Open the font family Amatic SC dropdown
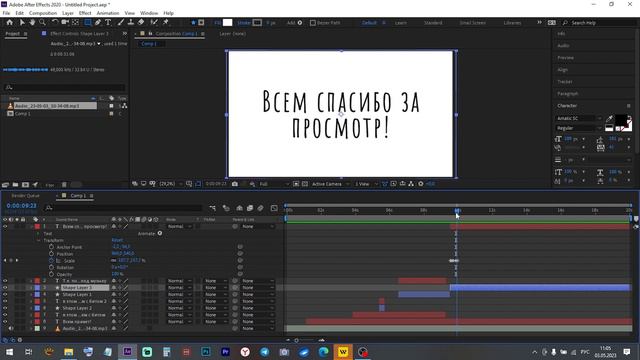The image size is (640, 360). coord(579,118)
